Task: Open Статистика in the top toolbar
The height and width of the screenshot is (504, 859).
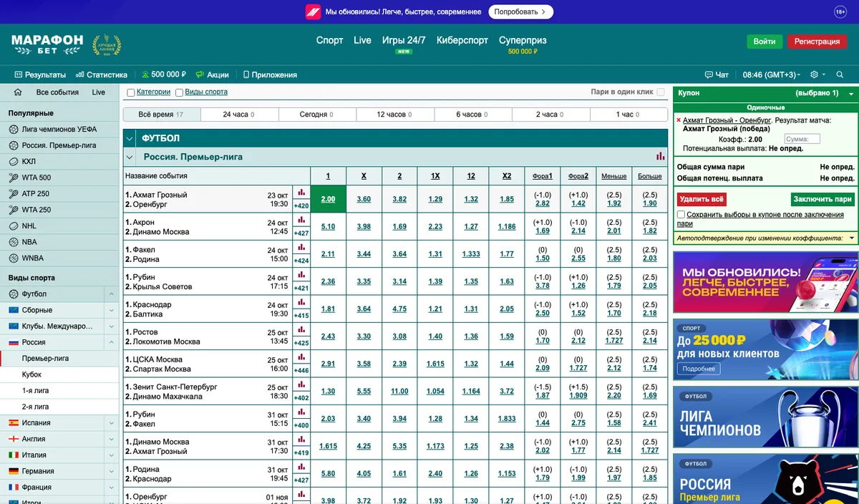Action: (102, 74)
